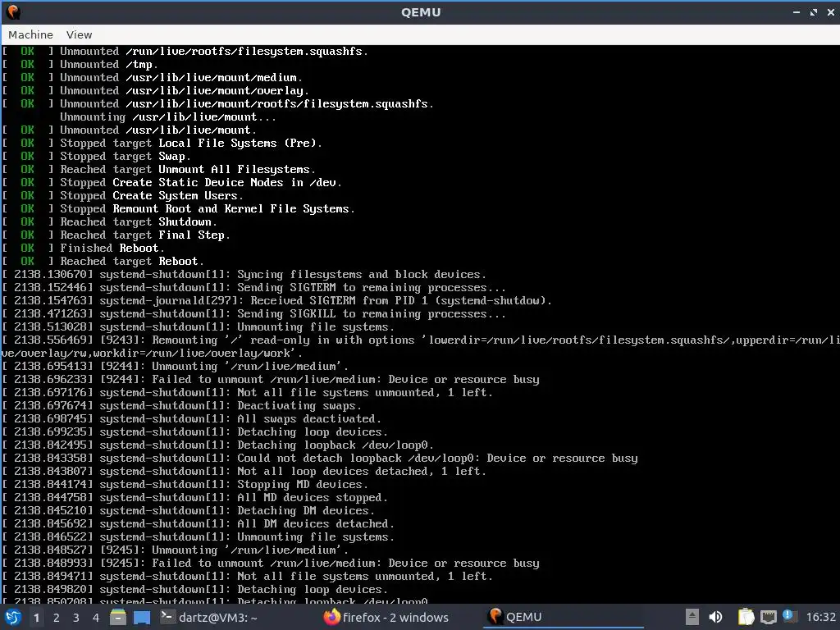Click the 'Unmounted /tmp.' console line
The image size is (840, 630).
pyautogui.click(x=80, y=64)
